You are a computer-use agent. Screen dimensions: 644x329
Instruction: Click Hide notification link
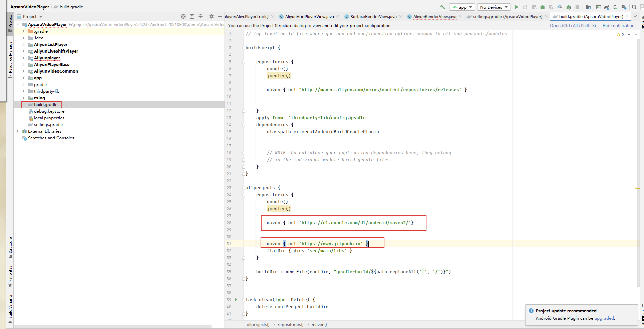618,26
